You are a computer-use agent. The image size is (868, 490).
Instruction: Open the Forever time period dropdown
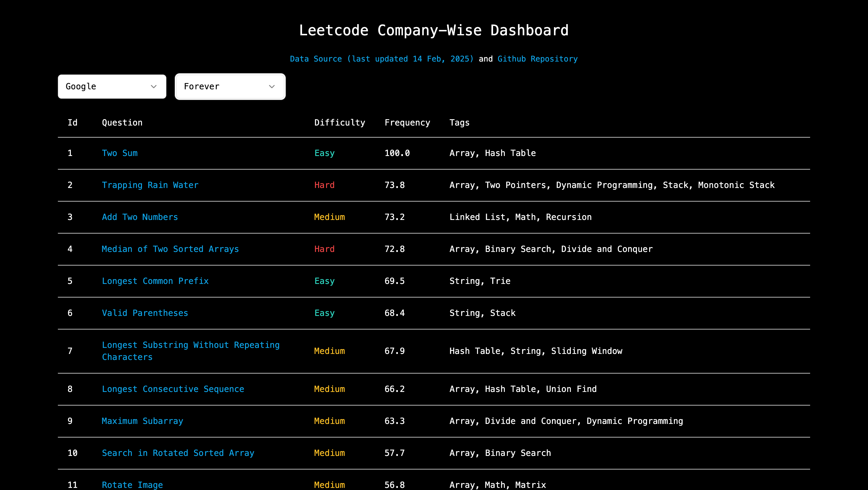click(230, 87)
